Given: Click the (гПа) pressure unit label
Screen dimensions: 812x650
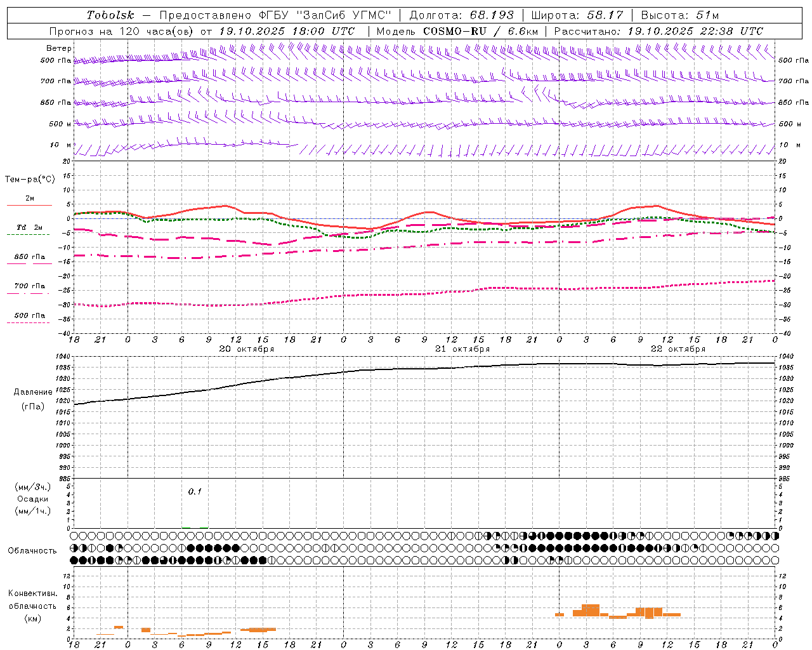Looking at the screenshot, I should [x=33, y=407].
